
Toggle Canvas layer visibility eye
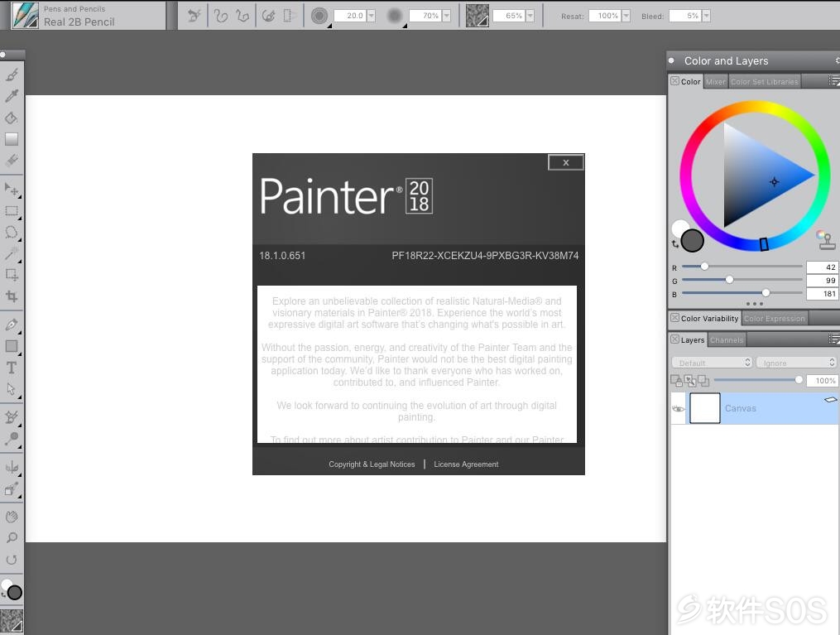(679, 409)
